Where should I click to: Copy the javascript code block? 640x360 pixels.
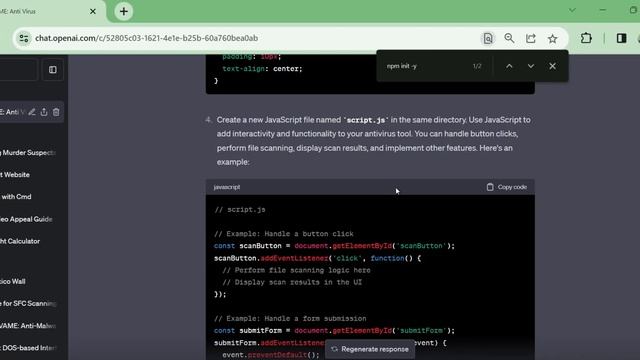(507, 187)
